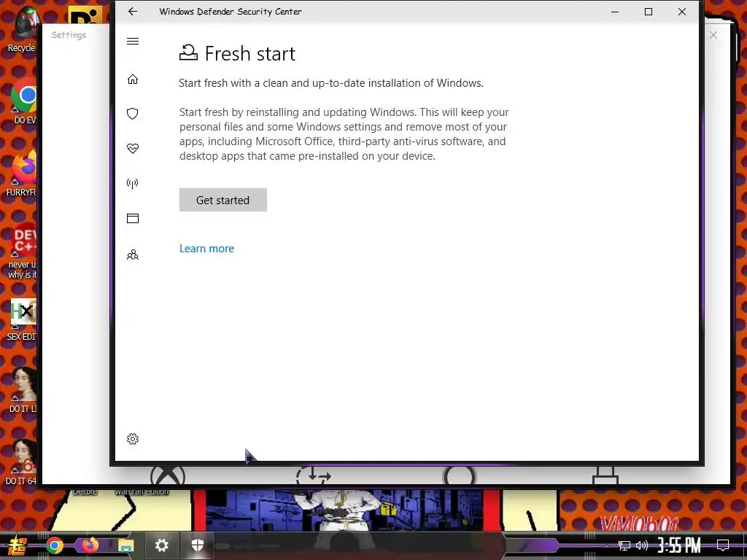Maximize the Windows Defender Security Center window

click(649, 12)
